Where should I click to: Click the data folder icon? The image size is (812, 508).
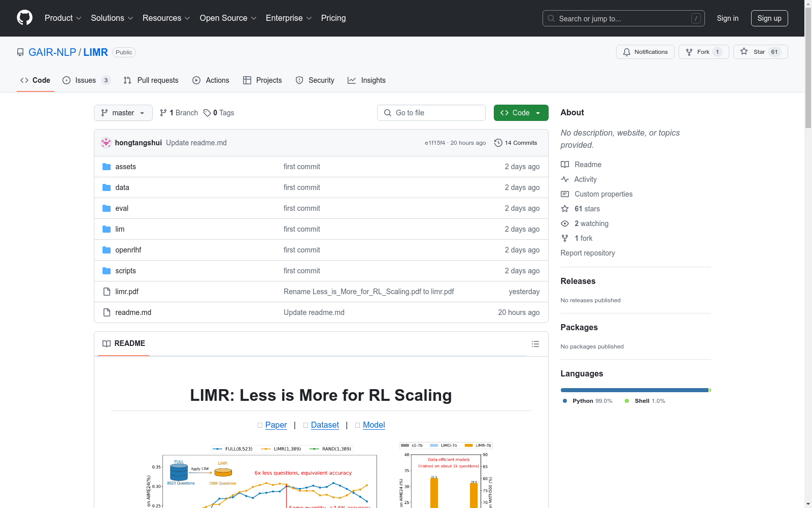click(x=107, y=187)
